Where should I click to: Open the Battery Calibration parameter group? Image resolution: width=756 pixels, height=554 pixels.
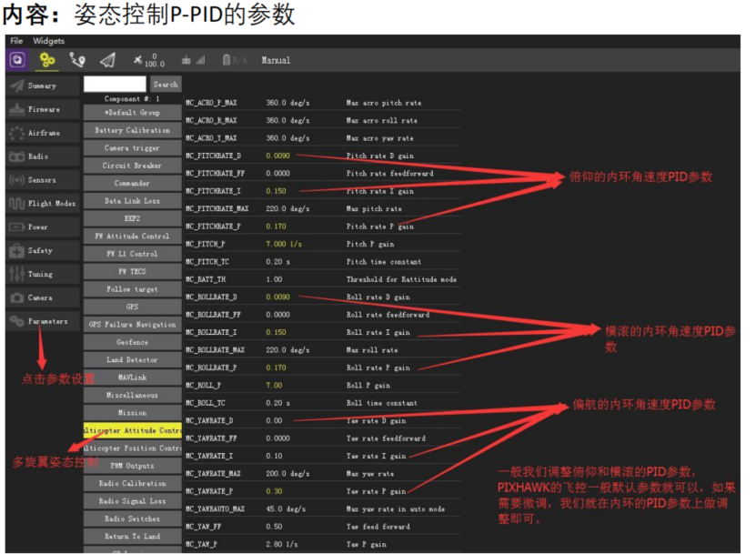coord(135,129)
